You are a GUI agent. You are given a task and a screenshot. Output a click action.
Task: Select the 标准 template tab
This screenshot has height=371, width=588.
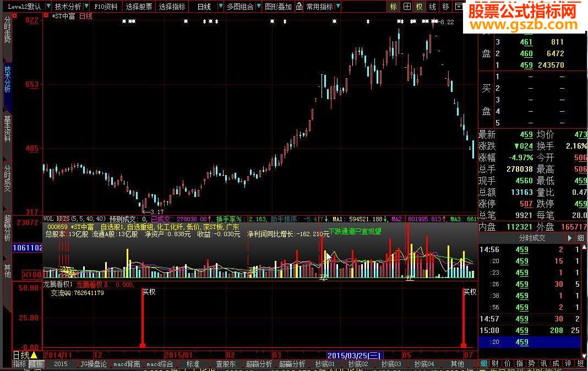(193, 364)
